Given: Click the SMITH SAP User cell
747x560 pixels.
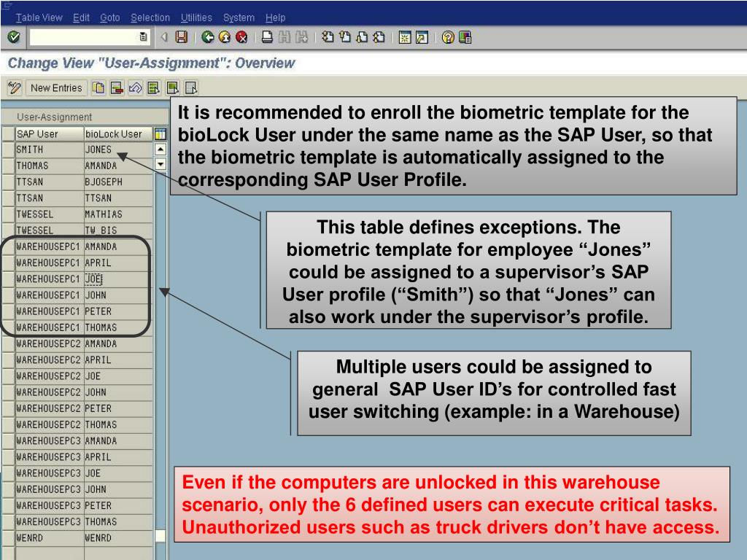Looking at the screenshot, I should click(x=50, y=149).
